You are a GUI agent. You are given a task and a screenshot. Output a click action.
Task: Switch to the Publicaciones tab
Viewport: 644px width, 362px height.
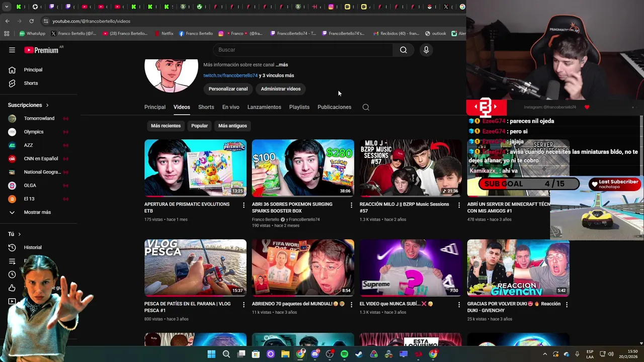coord(334,107)
